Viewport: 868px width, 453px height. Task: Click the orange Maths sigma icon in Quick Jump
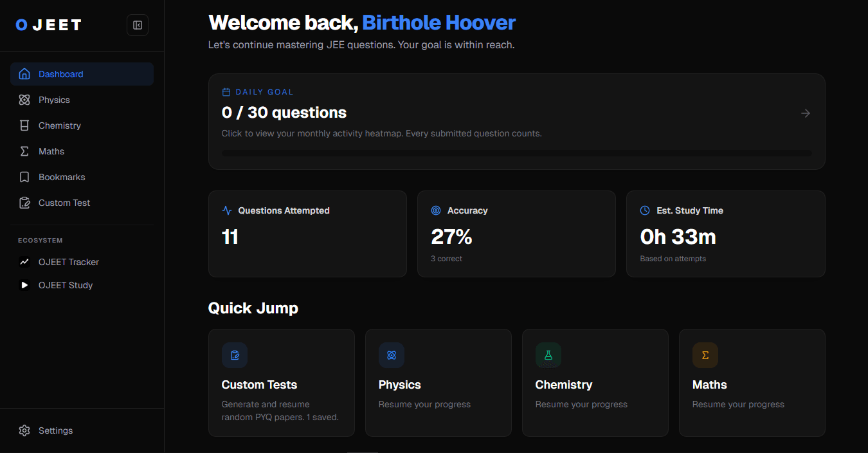tap(705, 355)
